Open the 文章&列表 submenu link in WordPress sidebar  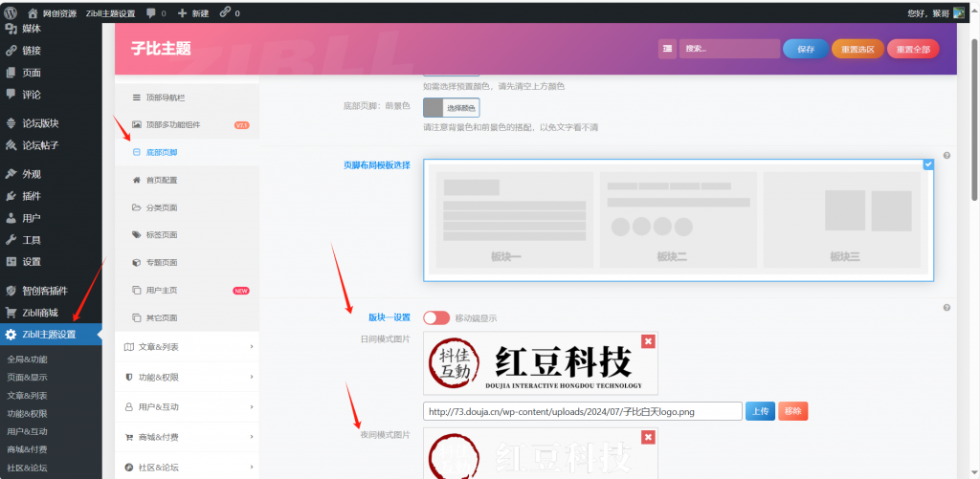[27, 395]
